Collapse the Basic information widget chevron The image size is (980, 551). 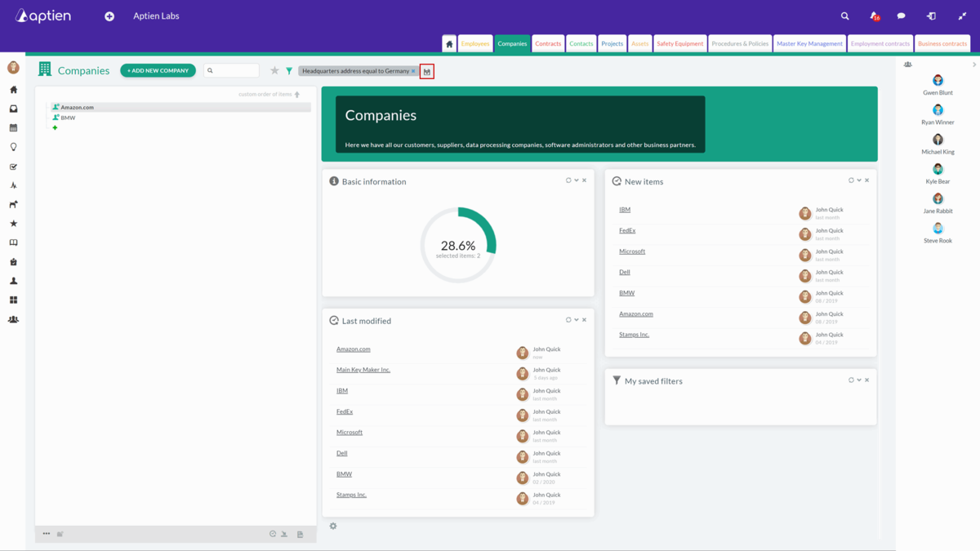point(577,180)
